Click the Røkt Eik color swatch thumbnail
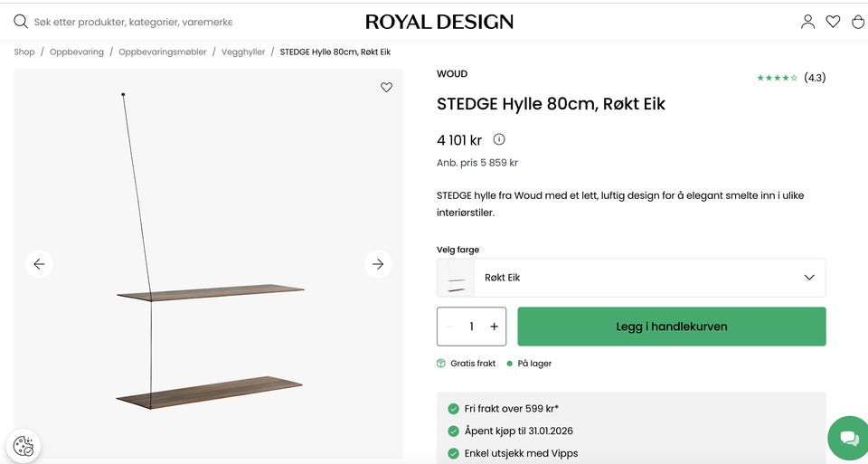This screenshot has height=464, width=868. 457,278
